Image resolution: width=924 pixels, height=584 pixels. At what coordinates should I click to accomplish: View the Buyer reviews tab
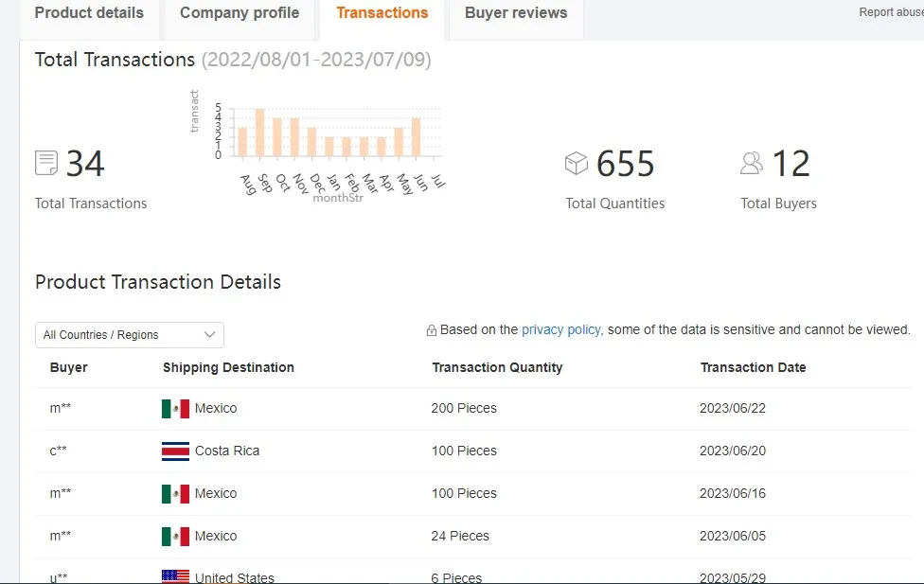click(x=516, y=13)
